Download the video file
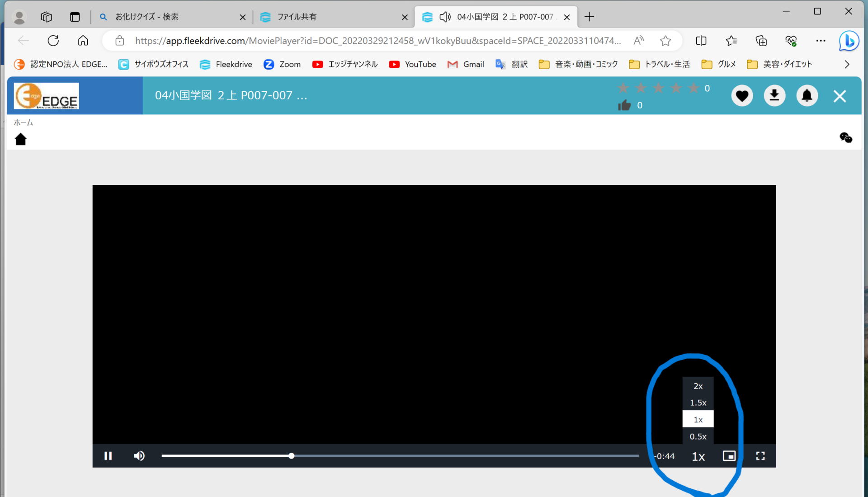This screenshot has width=868, height=497. pyautogui.click(x=774, y=96)
